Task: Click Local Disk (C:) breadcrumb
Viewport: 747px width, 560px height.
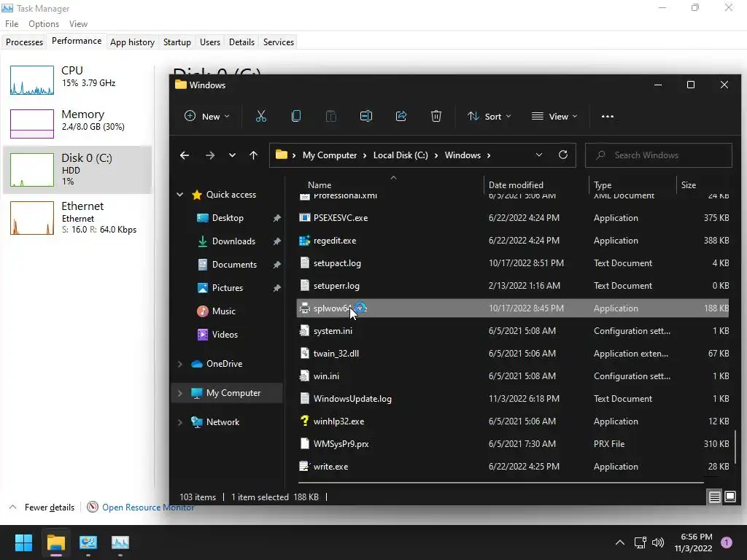Action: [x=400, y=155]
